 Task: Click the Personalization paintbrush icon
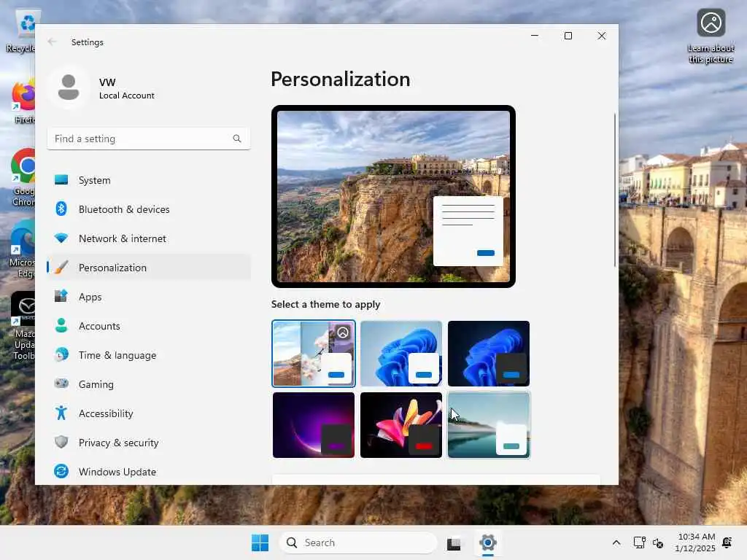[61, 267]
